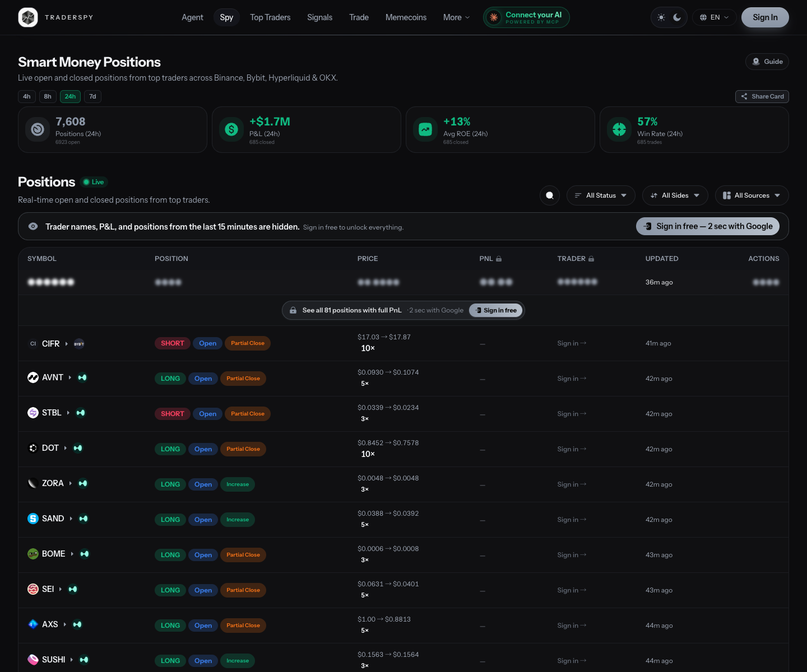807x672 pixels.
Task: Click the Positions (24h) stat icon
Action: pyautogui.click(x=38, y=129)
